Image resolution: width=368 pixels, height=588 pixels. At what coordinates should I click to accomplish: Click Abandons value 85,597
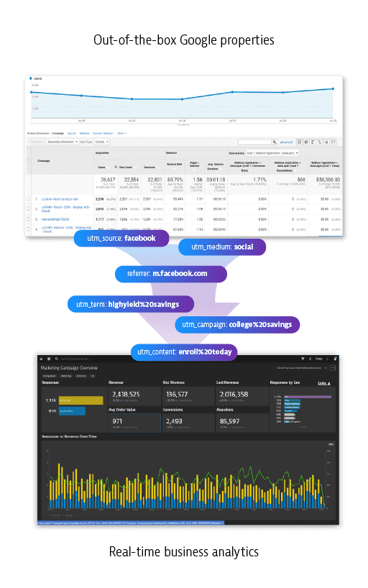(229, 421)
